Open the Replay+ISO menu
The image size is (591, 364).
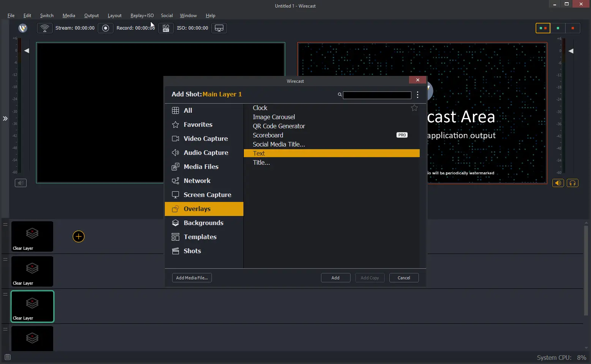[142, 16]
